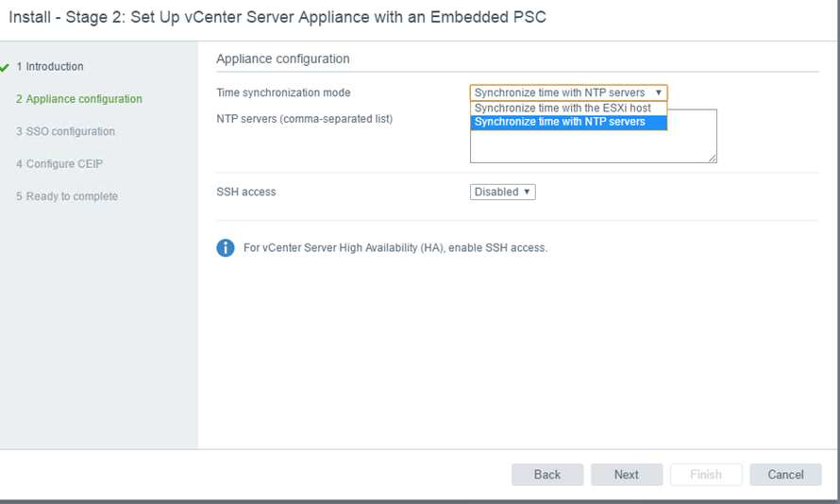The height and width of the screenshot is (504, 840).
Task: Click the green checkmark beside Introduction
Action: pyautogui.click(x=5, y=67)
